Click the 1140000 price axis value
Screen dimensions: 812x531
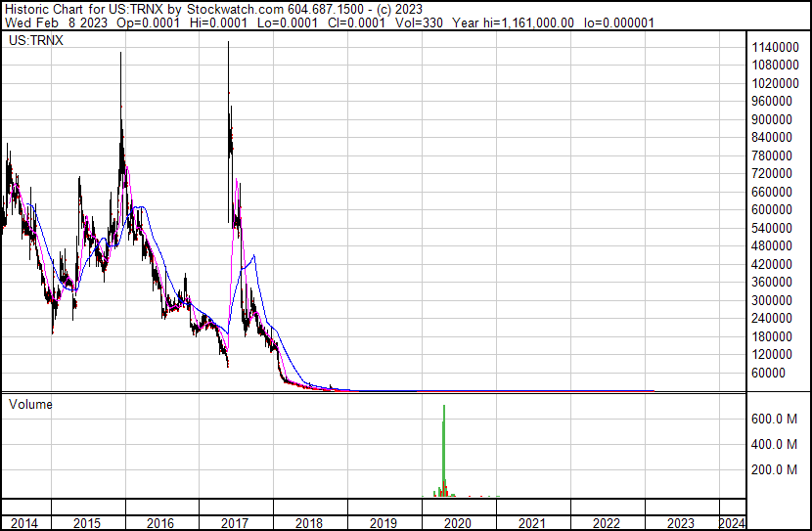coord(775,48)
